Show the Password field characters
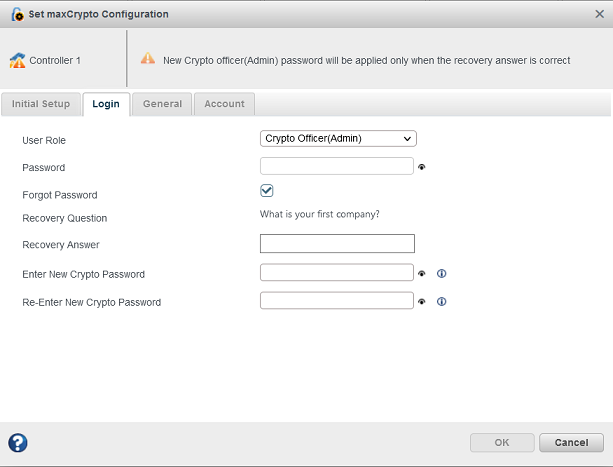The image size is (613, 467). [422, 167]
